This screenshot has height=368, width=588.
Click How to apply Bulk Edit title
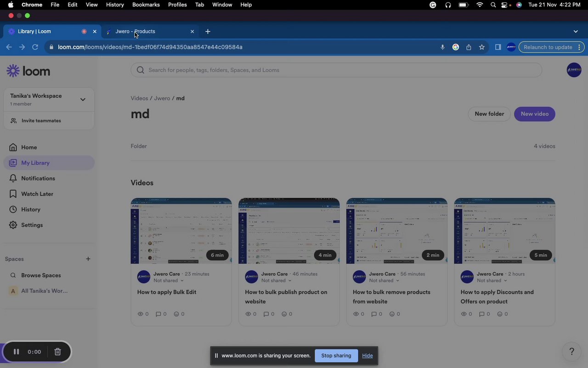click(167, 292)
